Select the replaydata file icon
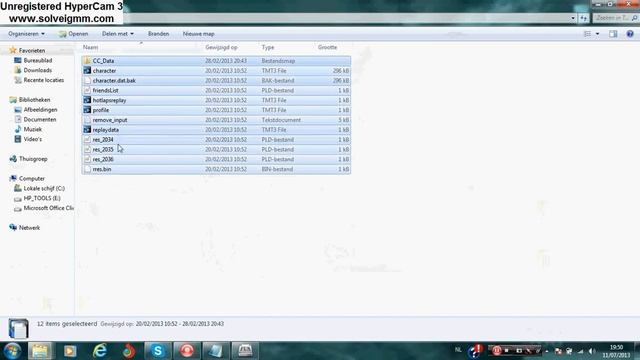640x360 pixels. click(x=87, y=129)
